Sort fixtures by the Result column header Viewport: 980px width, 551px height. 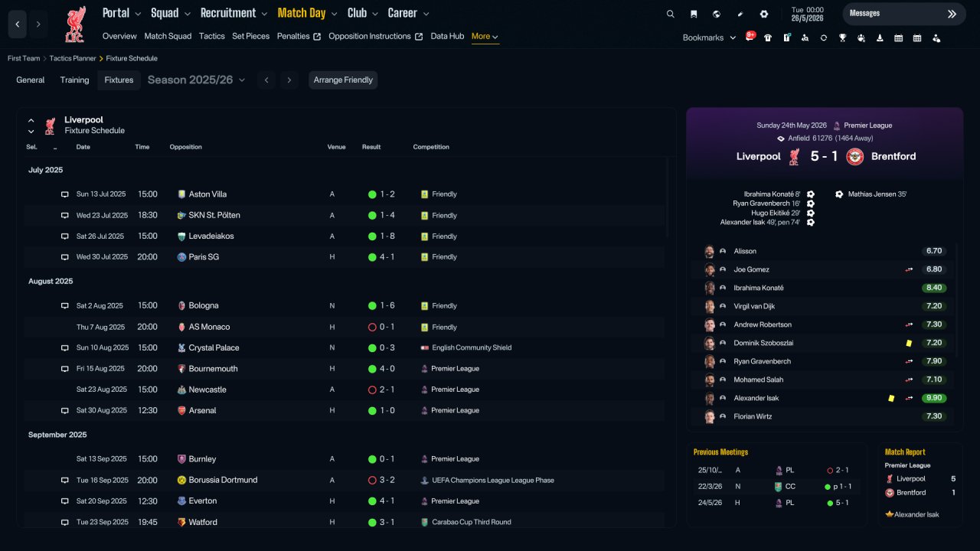tap(371, 147)
